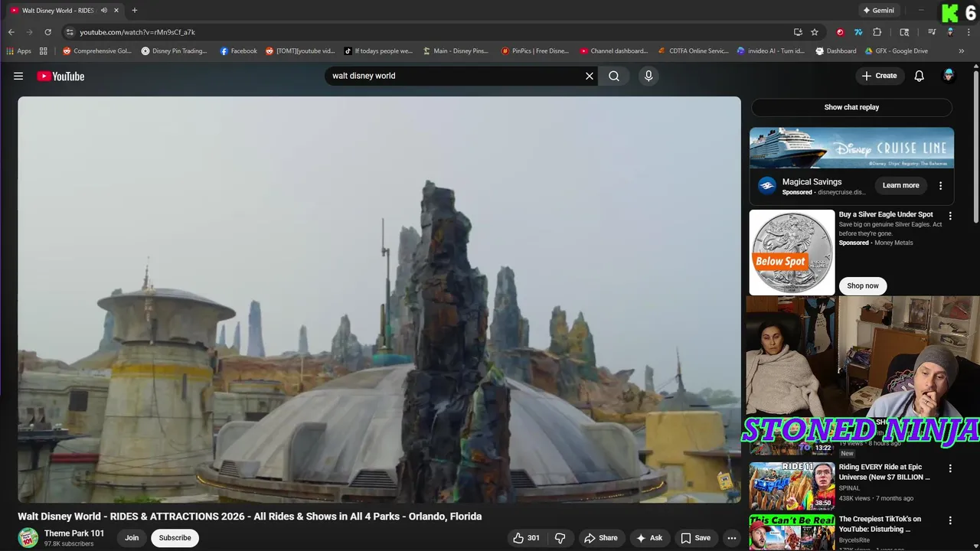Click Shop now on Silver Eagle ad

(x=863, y=285)
